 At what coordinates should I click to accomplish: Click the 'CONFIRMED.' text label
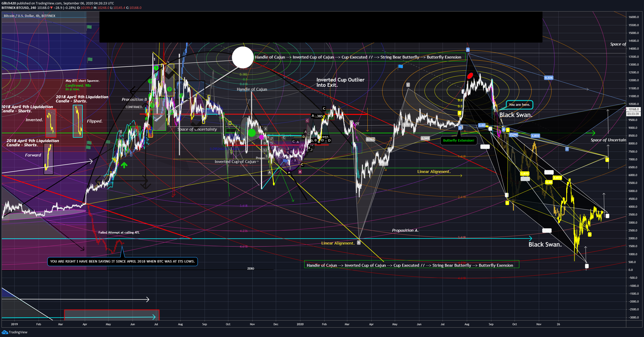[134, 107]
